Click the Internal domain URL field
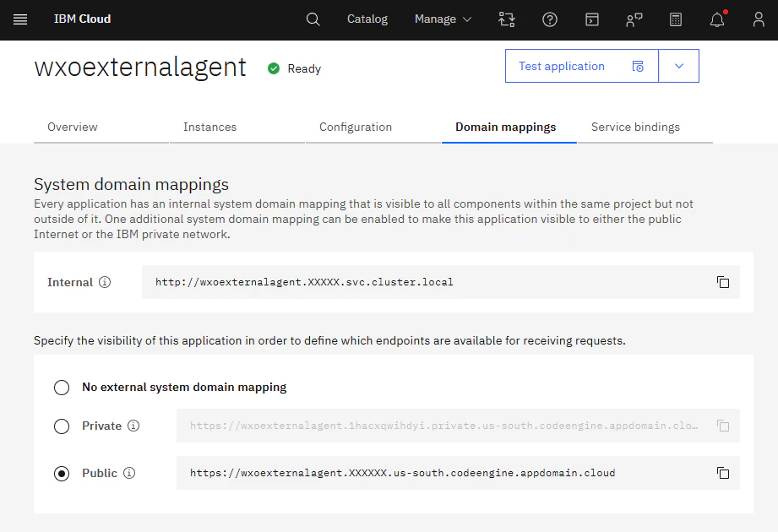This screenshot has width=778, height=532. tap(441, 282)
